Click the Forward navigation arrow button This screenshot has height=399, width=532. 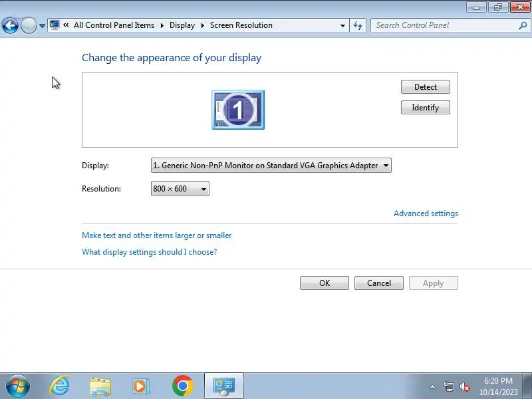[29, 25]
